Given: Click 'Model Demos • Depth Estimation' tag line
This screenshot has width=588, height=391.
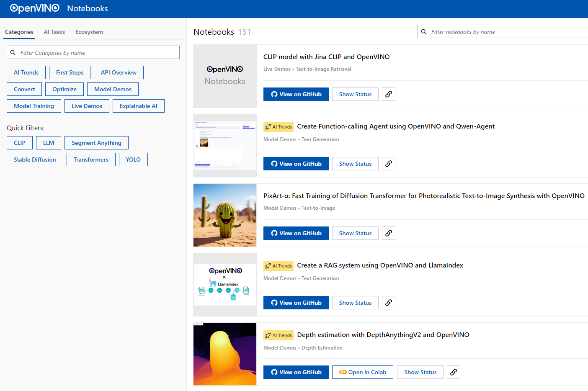Looking at the screenshot, I should (x=303, y=348).
